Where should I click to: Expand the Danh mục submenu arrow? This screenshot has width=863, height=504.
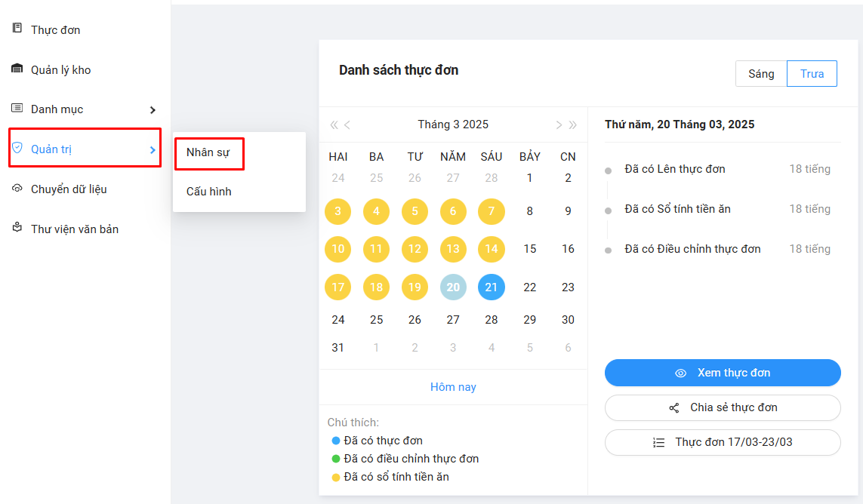[153, 110]
